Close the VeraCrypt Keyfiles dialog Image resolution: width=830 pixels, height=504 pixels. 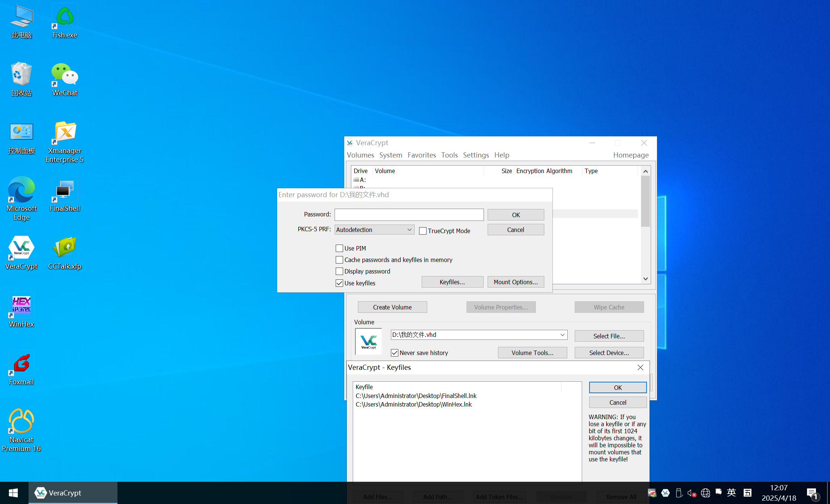tap(640, 367)
